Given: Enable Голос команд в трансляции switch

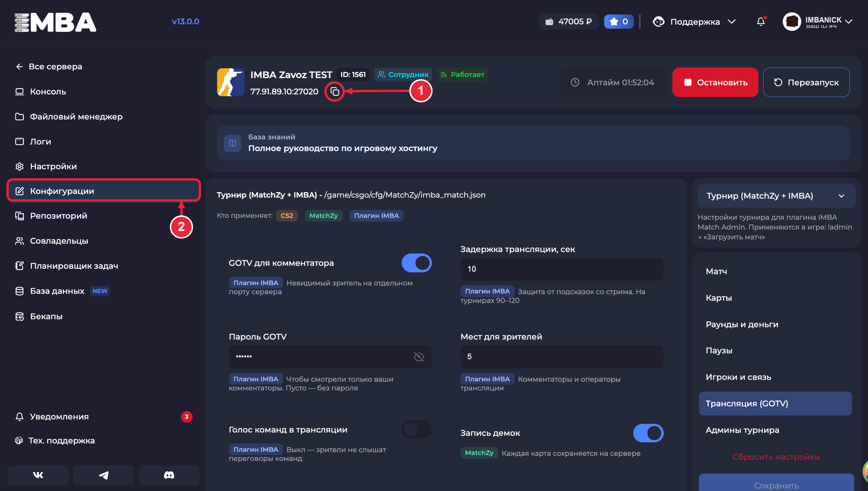Looking at the screenshot, I should [x=417, y=430].
